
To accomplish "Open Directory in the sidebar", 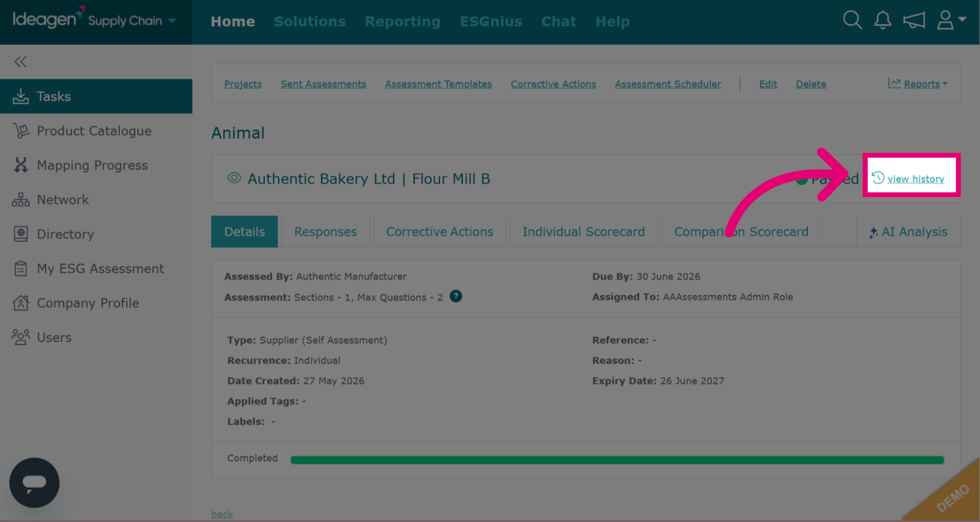I will [96, 234].
